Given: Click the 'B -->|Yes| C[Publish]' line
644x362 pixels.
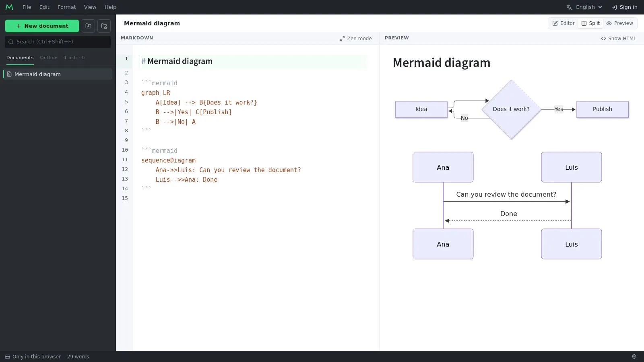Looking at the screenshot, I should pyautogui.click(x=194, y=112).
